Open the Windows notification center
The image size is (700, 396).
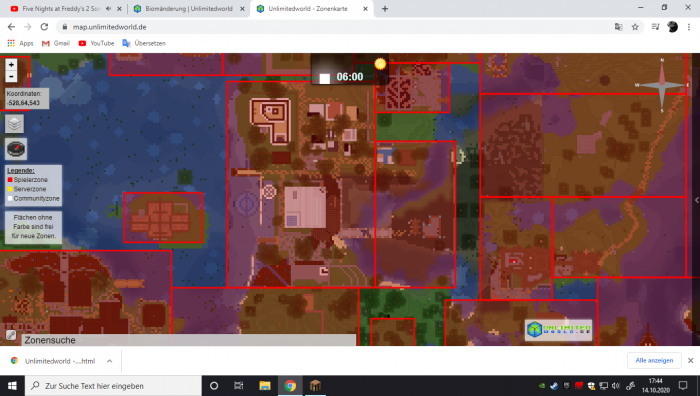683,386
